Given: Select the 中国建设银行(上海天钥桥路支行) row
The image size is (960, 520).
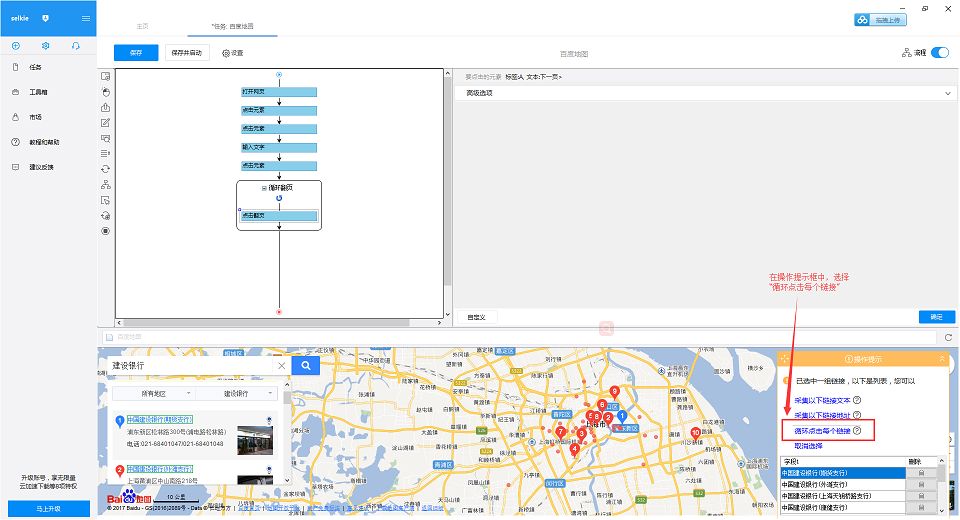Looking at the screenshot, I should [842, 496].
